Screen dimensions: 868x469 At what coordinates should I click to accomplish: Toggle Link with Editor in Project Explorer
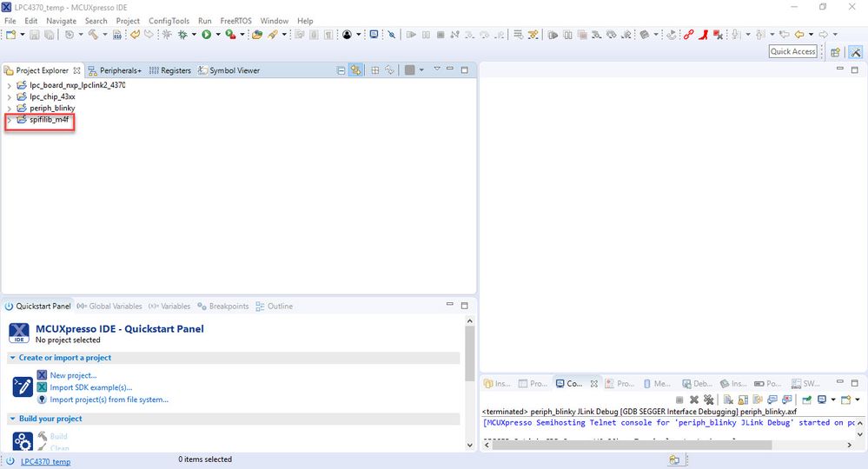point(355,70)
